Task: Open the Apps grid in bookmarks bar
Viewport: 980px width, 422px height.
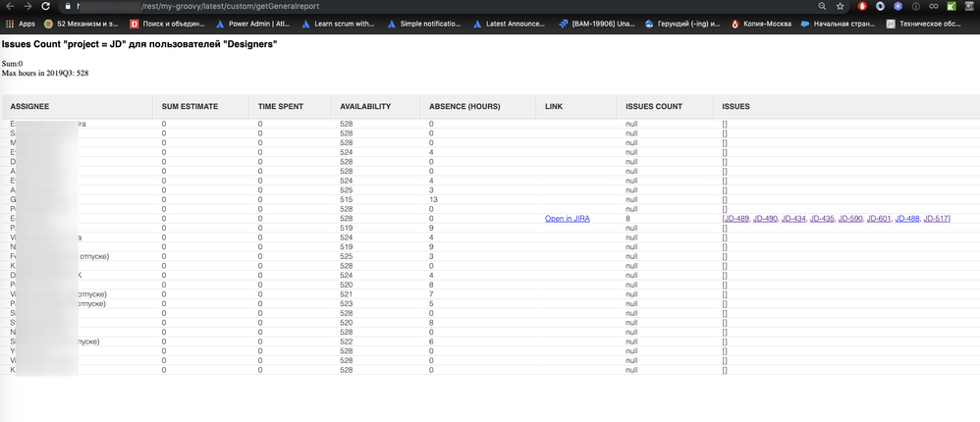Action: tap(21, 25)
